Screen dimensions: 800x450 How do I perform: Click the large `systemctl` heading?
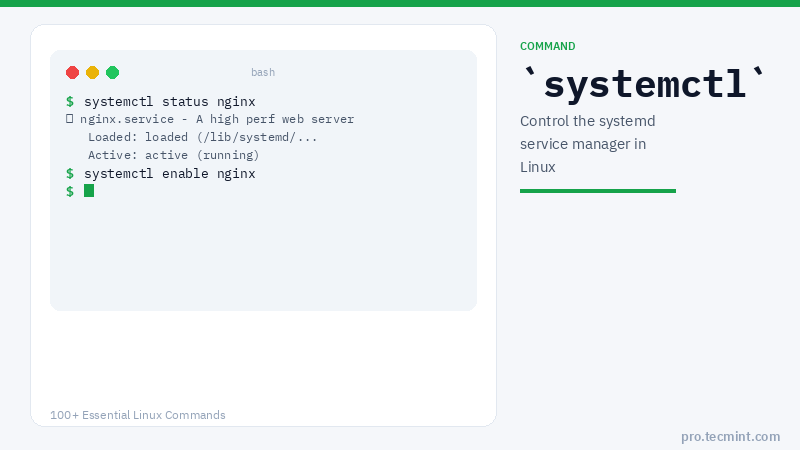point(645,83)
